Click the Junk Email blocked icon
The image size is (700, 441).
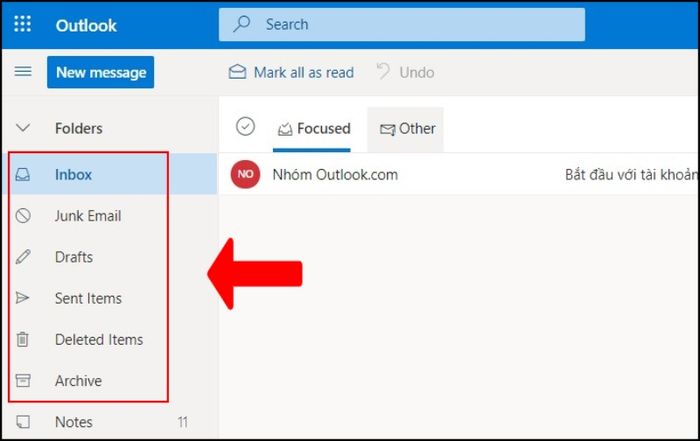click(23, 216)
